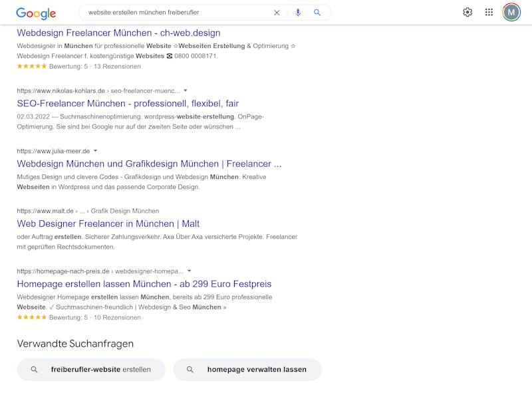Open the account avatar labeled M
The width and height of the screenshot is (532, 399).
[x=511, y=12]
